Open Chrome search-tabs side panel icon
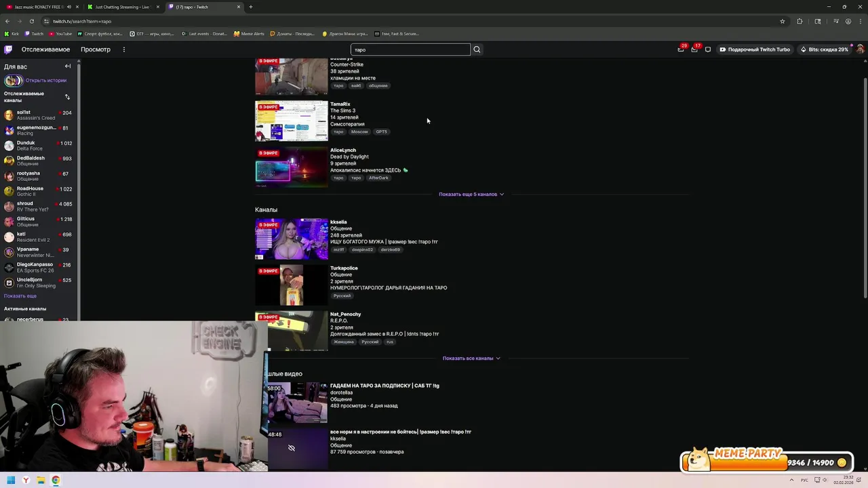Screen dimensions: 868x488 pyautogui.click(x=818, y=21)
